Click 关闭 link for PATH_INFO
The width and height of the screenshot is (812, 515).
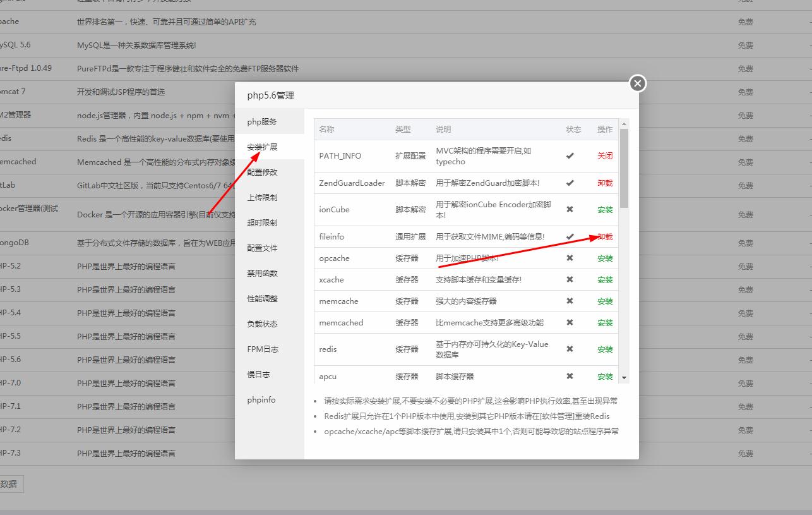coord(605,156)
